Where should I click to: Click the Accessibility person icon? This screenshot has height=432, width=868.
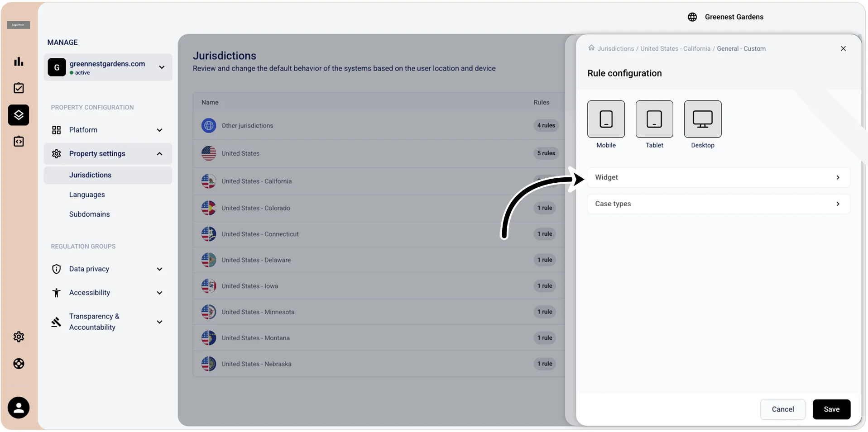pyautogui.click(x=56, y=293)
